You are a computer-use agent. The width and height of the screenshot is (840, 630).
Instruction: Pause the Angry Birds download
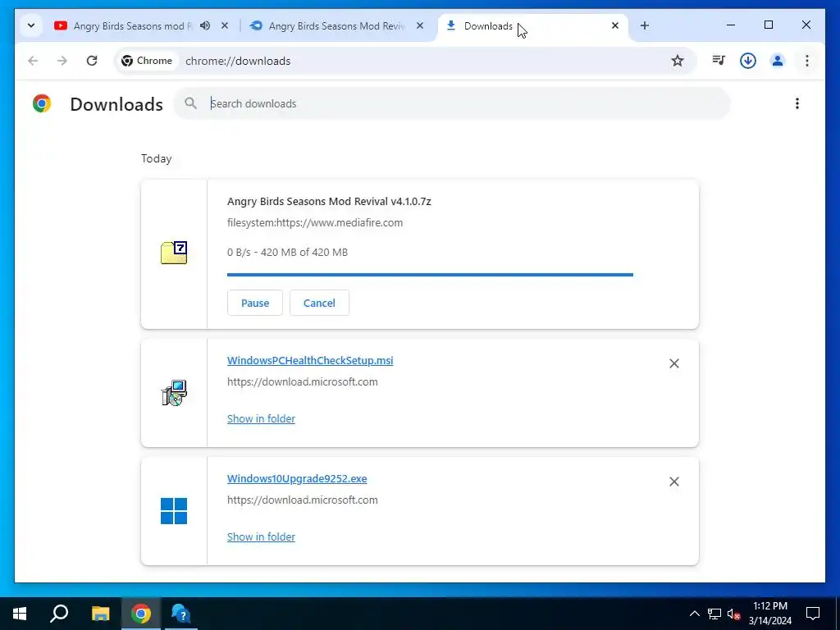[x=255, y=303]
